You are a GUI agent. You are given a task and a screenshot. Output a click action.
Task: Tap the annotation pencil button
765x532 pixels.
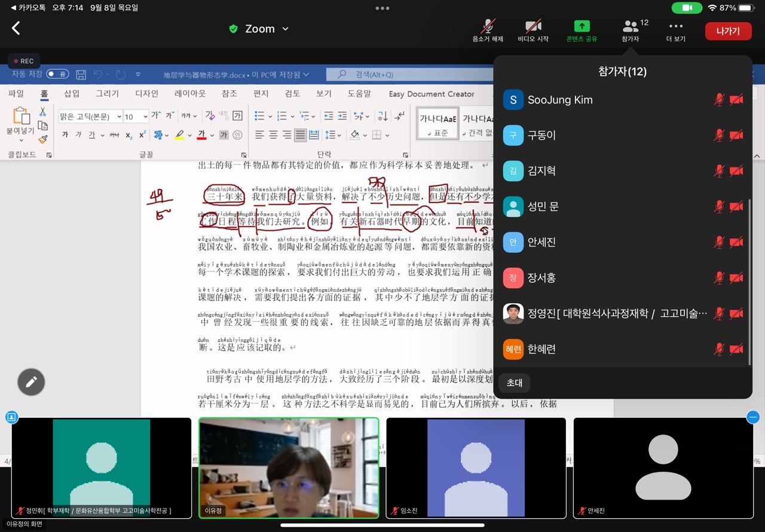31,382
